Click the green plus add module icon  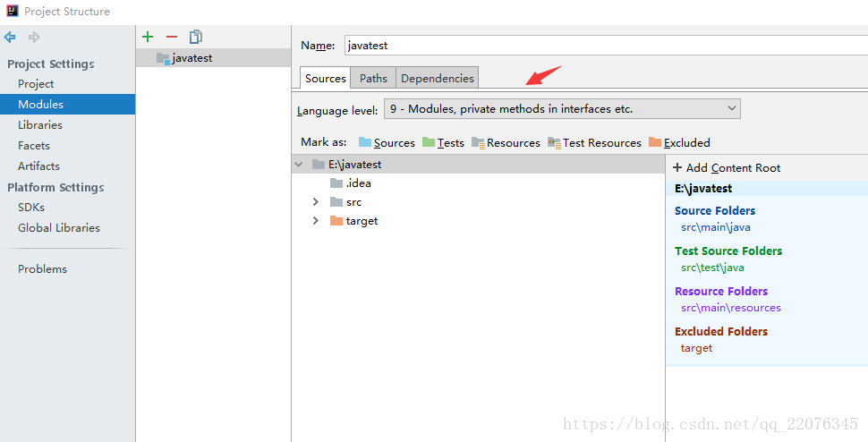(x=148, y=37)
